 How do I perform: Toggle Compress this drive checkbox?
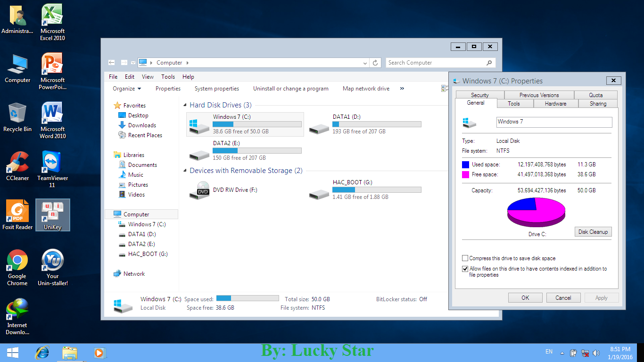click(465, 258)
